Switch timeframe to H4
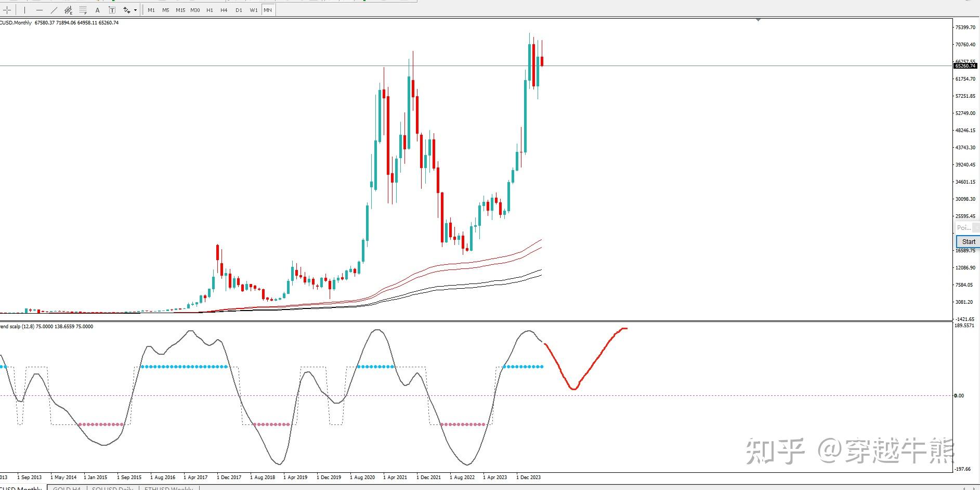Image resolution: width=980 pixels, height=490 pixels. point(224,10)
